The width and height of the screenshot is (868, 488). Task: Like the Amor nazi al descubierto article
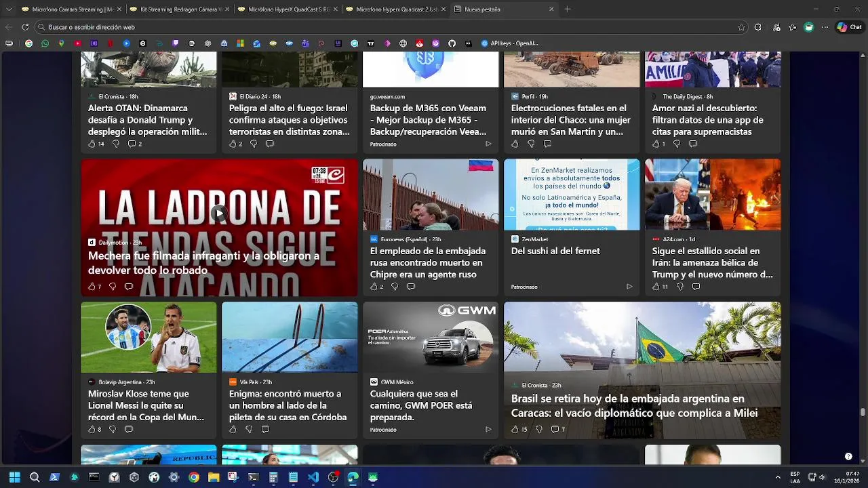[x=656, y=144]
